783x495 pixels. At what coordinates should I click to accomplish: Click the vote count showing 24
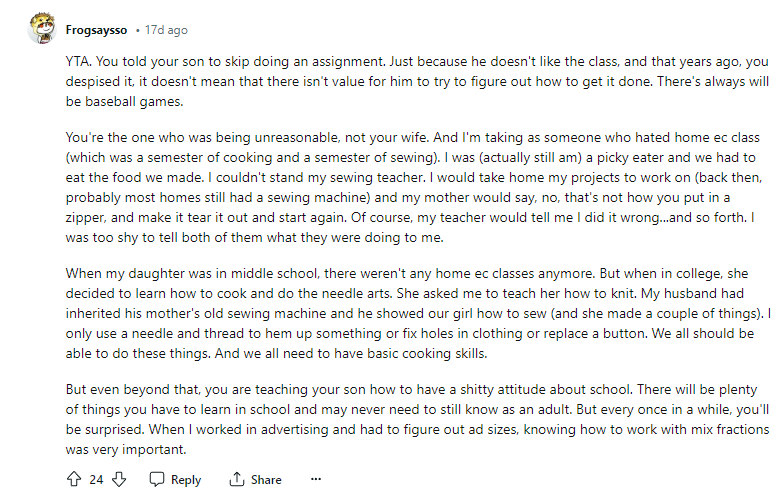[x=96, y=479]
